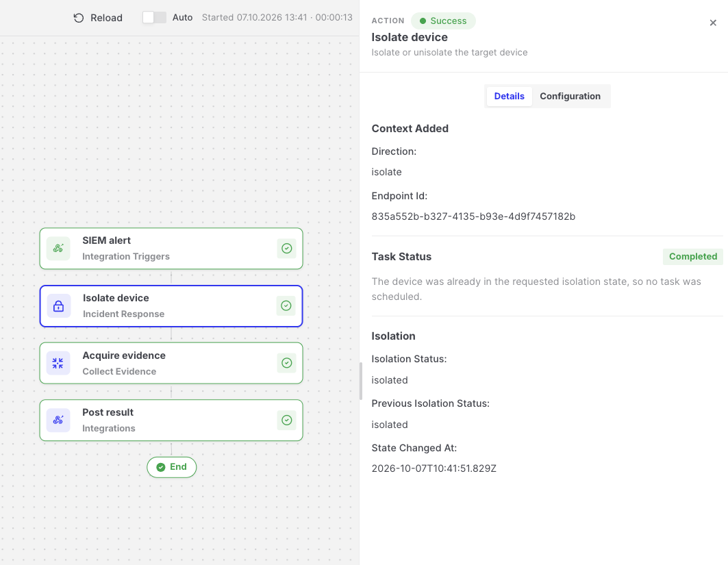Click the panel resize handle
The image size is (728, 565).
[361, 381]
